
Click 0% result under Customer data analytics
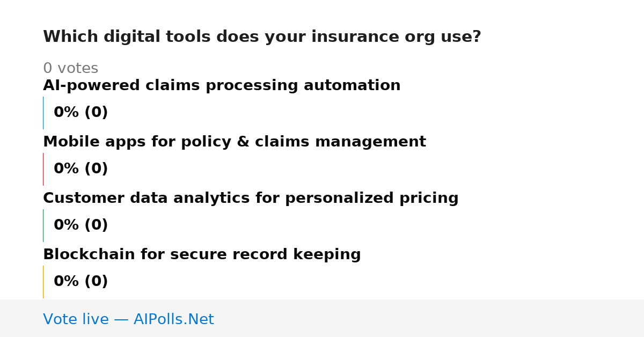pos(80,225)
